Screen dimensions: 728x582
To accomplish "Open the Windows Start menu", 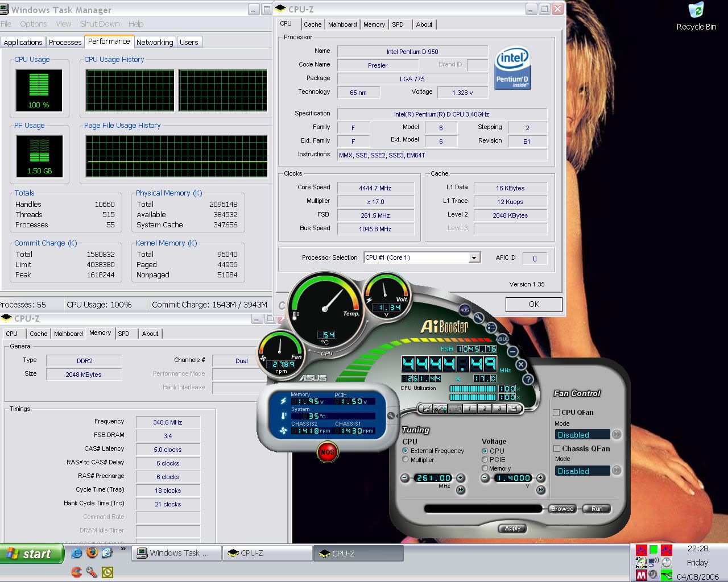I will (32, 554).
